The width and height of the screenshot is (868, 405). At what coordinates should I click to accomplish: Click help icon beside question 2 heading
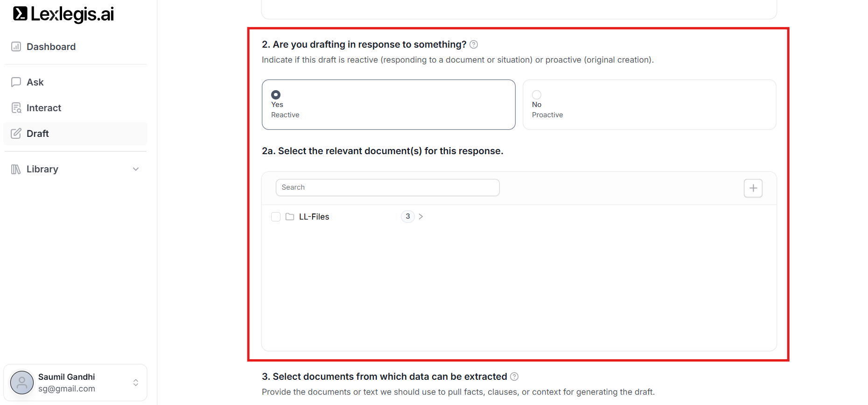tap(474, 44)
